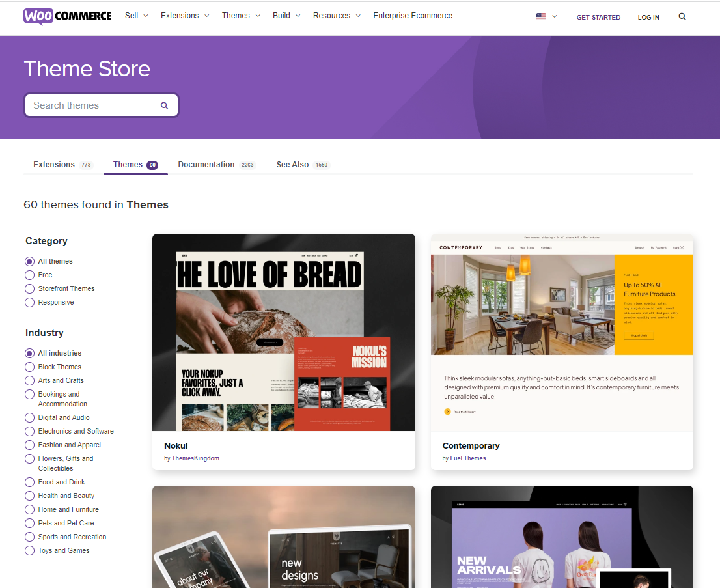Viewport: 720px width, 588px height.
Task: Click the Extensions count badge 778
Action: point(86,165)
